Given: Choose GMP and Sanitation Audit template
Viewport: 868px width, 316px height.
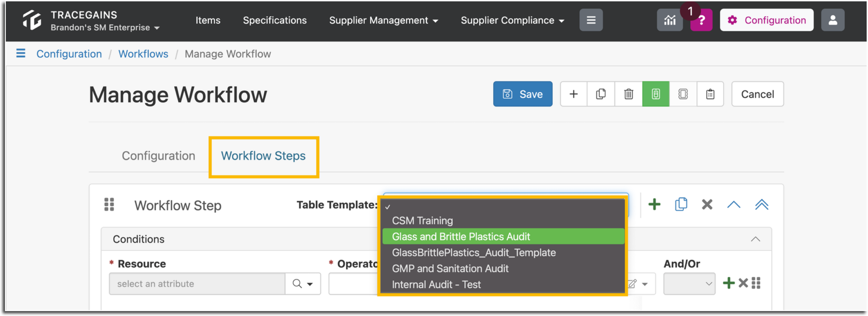Looking at the screenshot, I should pos(451,268).
